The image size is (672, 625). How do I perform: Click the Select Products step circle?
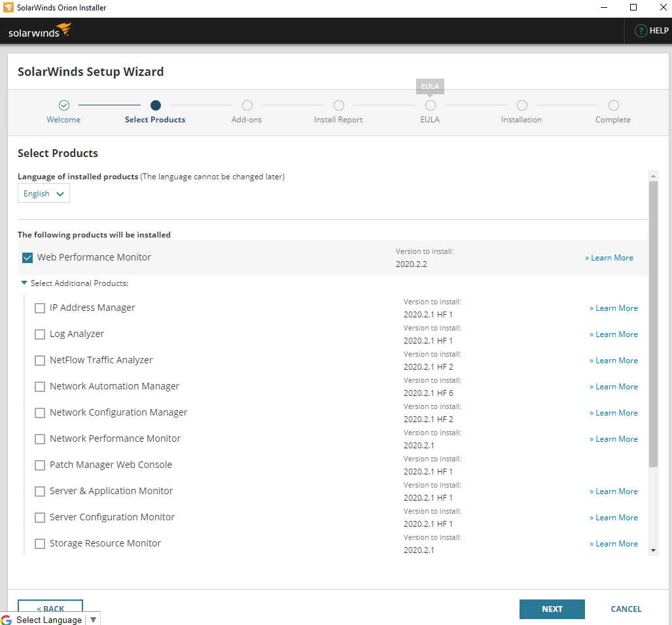(x=156, y=105)
